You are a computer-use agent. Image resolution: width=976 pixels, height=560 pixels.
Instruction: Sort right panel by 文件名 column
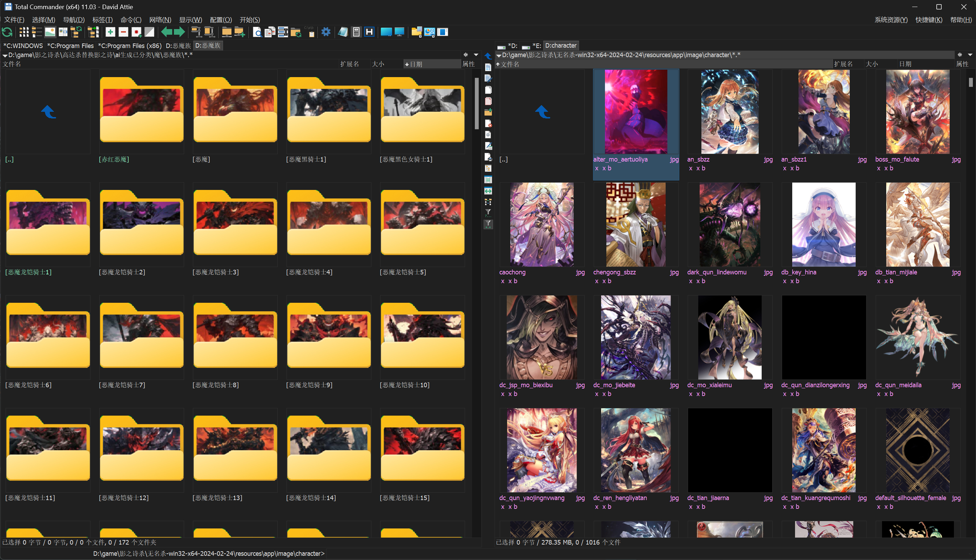(x=664, y=64)
